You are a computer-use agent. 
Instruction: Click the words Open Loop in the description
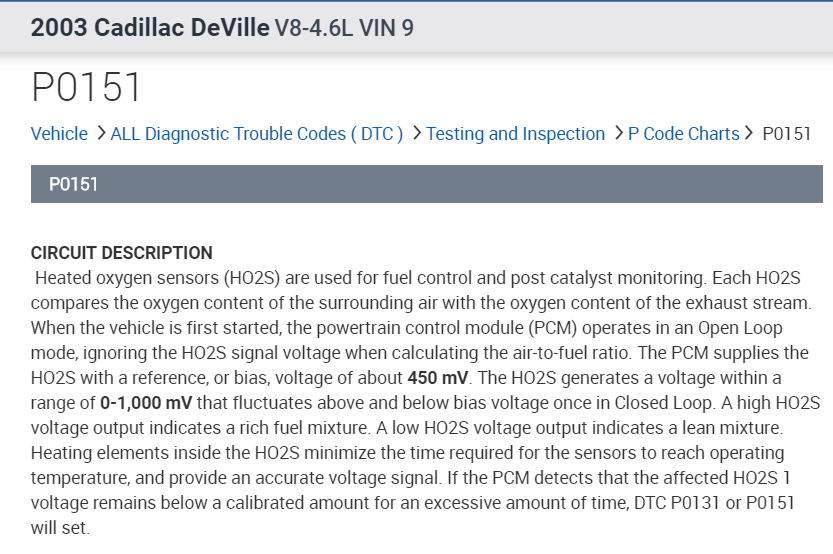[x=746, y=327]
